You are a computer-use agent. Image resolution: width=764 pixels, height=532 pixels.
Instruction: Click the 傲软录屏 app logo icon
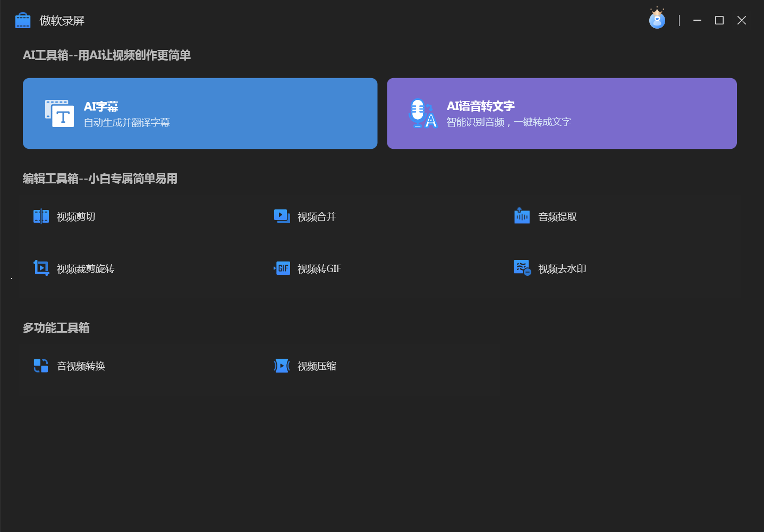(23, 21)
